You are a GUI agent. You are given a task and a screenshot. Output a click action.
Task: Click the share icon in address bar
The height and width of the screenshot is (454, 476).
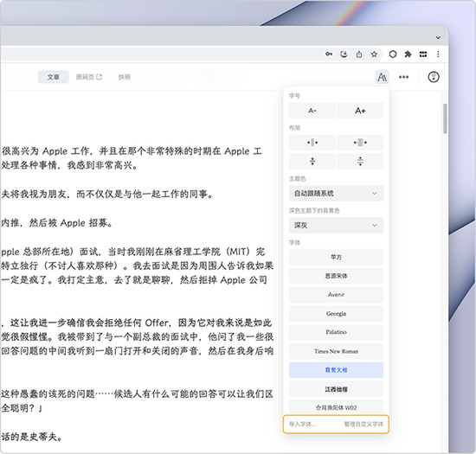(359, 54)
